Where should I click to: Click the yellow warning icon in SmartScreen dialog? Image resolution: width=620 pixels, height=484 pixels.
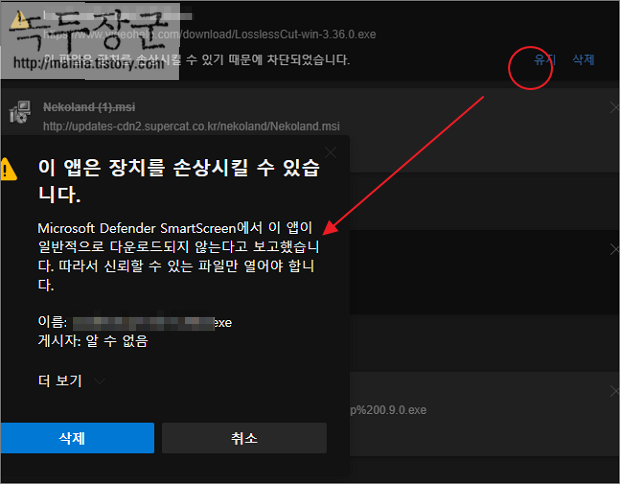click(x=8, y=169)
